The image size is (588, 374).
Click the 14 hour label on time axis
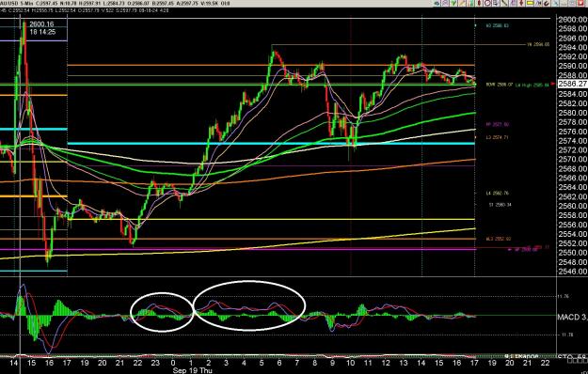click(x=13, y=363)
